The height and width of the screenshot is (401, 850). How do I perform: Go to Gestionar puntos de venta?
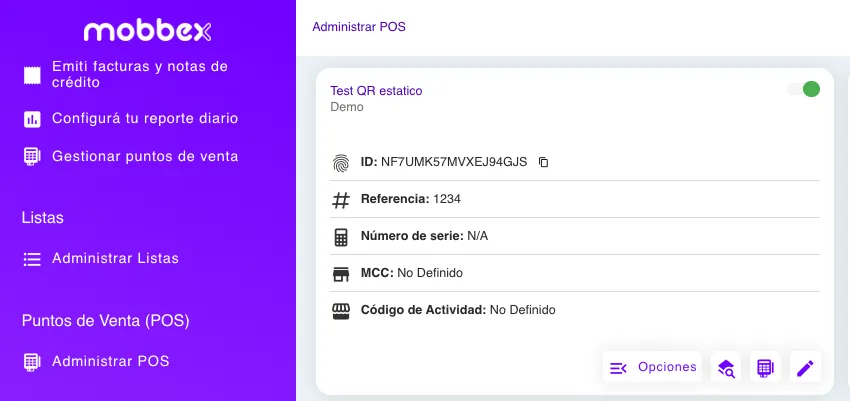(x=145, y=157)
